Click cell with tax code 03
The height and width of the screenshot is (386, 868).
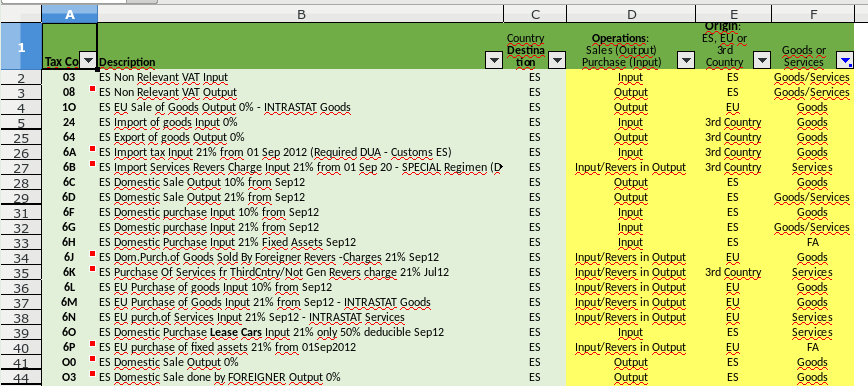[x=70, y=77]
